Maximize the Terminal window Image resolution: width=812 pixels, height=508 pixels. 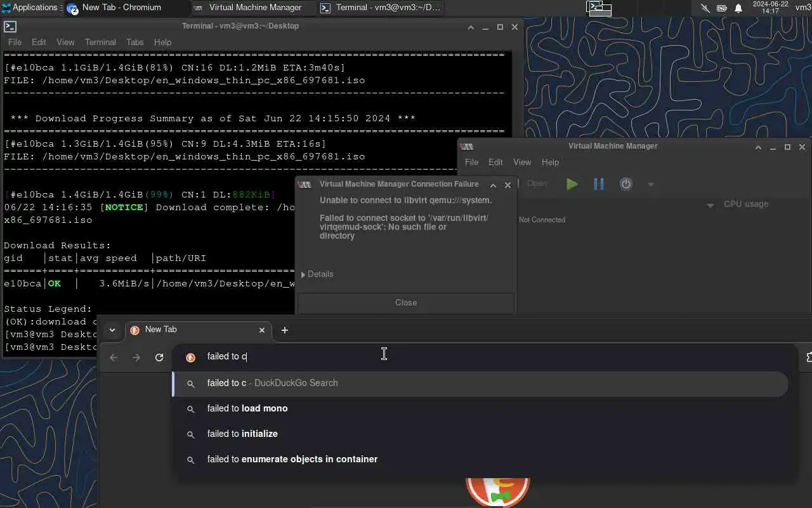[500, 27]
